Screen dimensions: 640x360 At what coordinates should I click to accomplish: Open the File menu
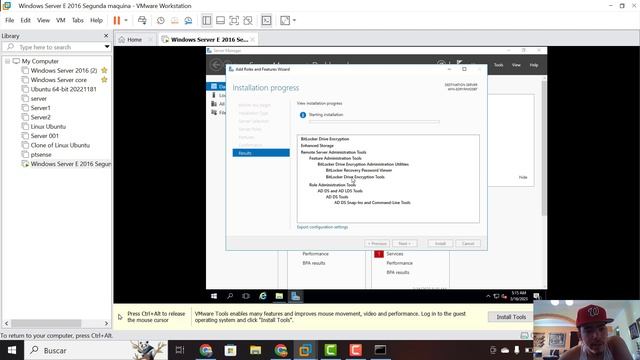tap(9, 20)
